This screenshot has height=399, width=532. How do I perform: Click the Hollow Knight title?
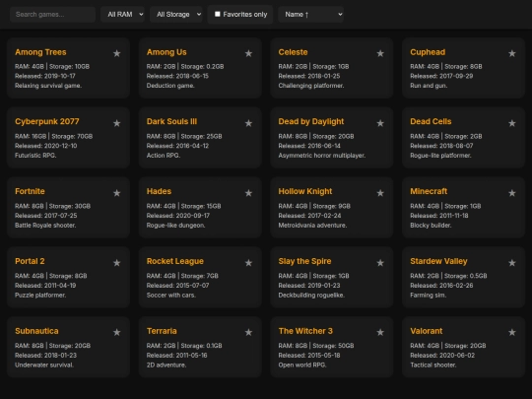305,191
